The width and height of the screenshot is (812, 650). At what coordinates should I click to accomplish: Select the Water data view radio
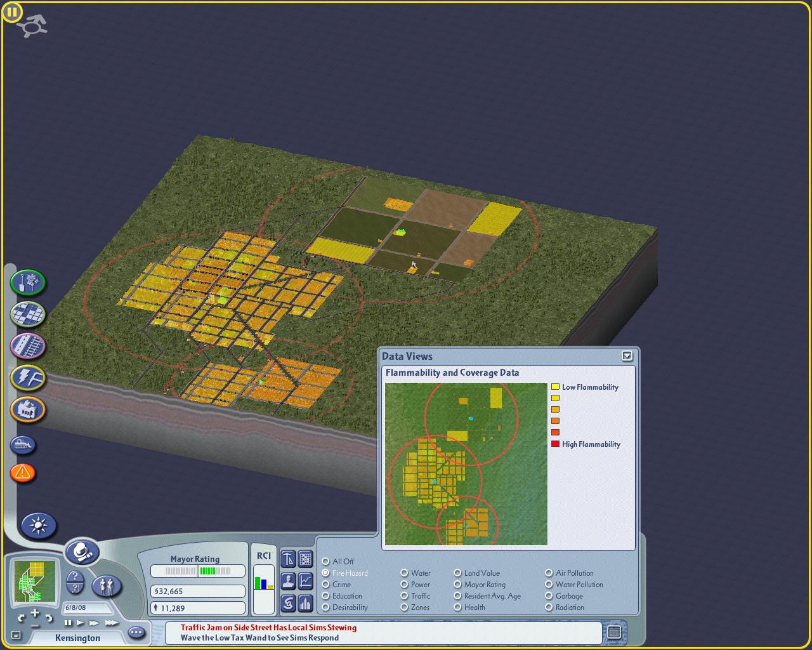tap(404, 573)
